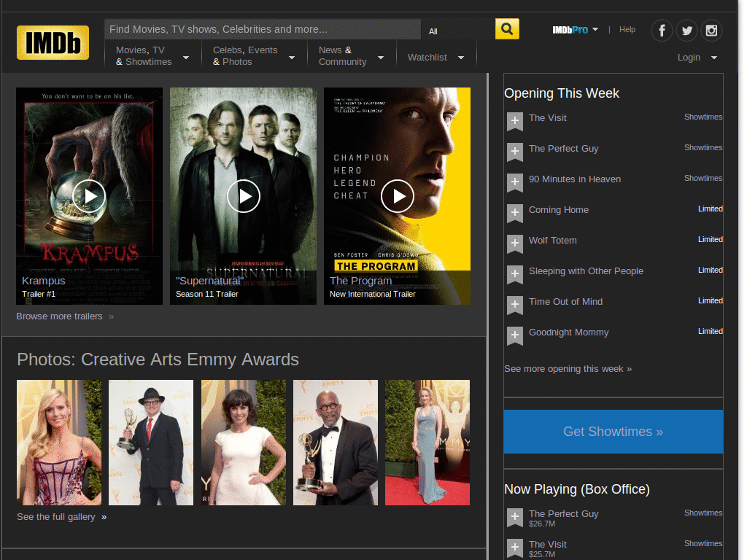Open IMDb's Facebook page icon
This screenshot has width=747, height=560.
point(662,31)
